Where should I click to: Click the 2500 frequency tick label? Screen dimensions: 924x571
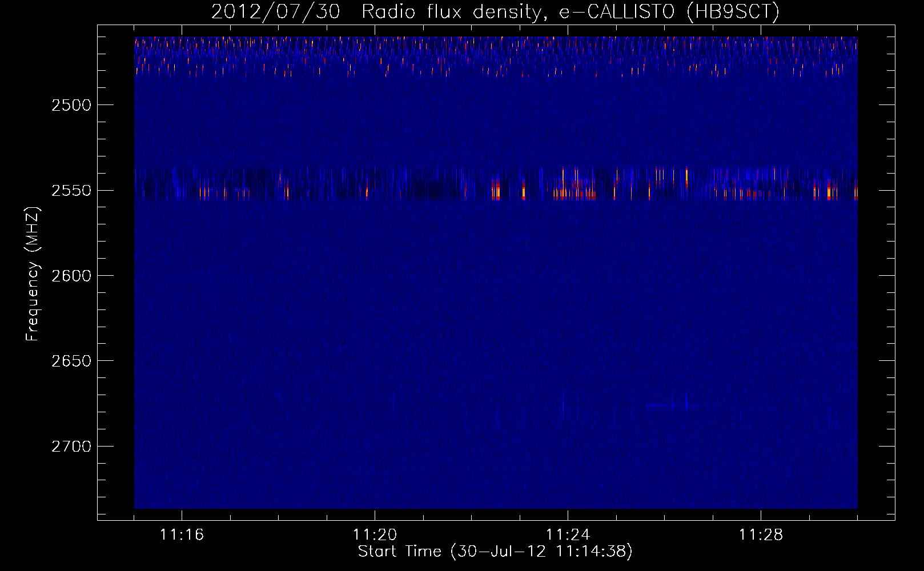(x=71, y=105)
